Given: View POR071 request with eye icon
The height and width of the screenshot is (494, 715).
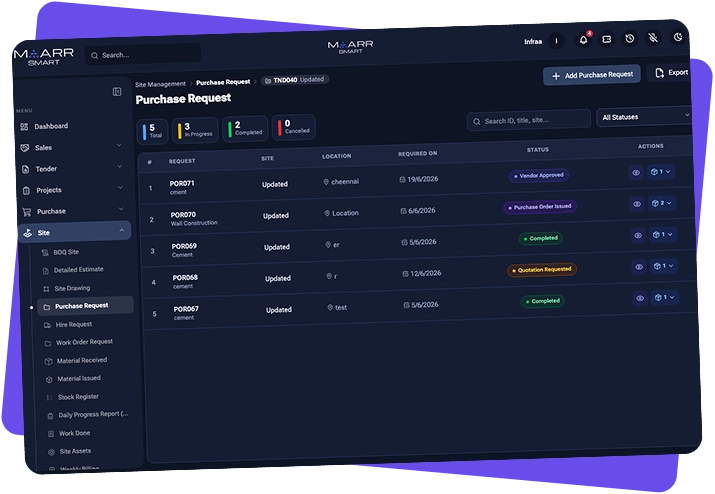Looking at the screenshot, I should (x=636, y=173).
